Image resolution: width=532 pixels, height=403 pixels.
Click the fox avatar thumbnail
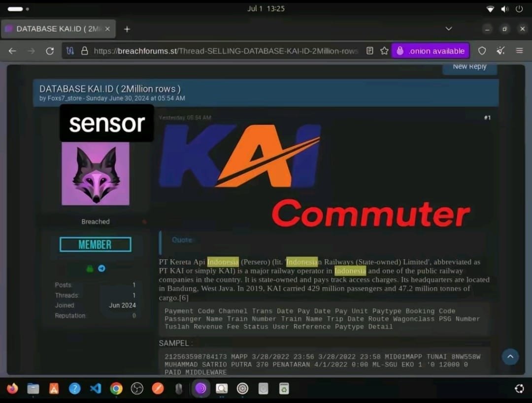tap(96, 174)
